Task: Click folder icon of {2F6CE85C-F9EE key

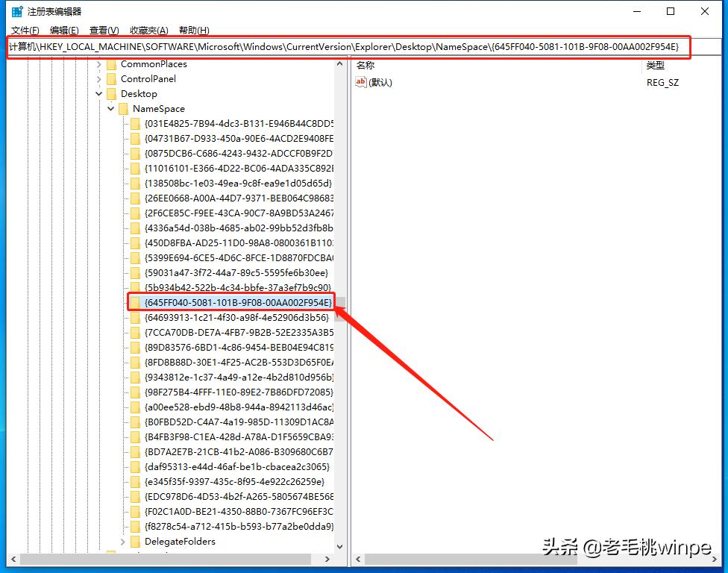Action: click(x=135, y=213)
